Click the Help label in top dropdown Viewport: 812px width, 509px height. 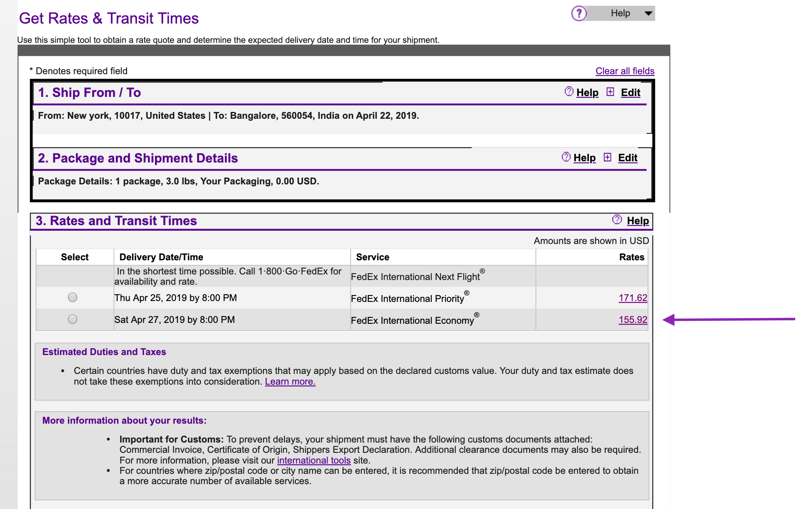(620, 13)
